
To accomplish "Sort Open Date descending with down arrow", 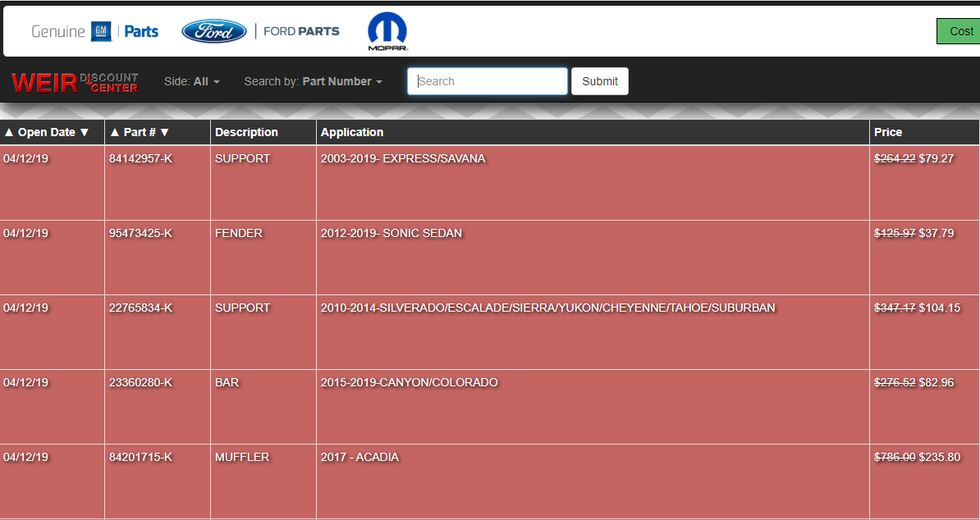I will (84, 132).
